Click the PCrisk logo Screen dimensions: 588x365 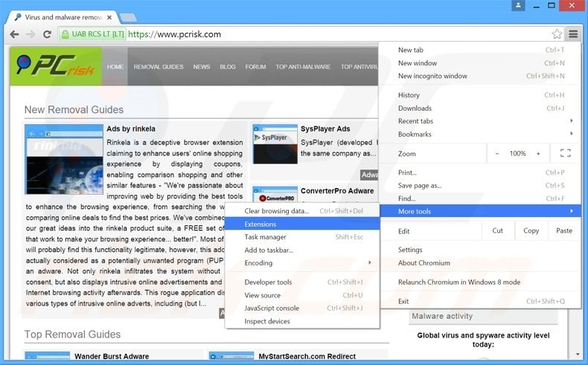(56, 66)
